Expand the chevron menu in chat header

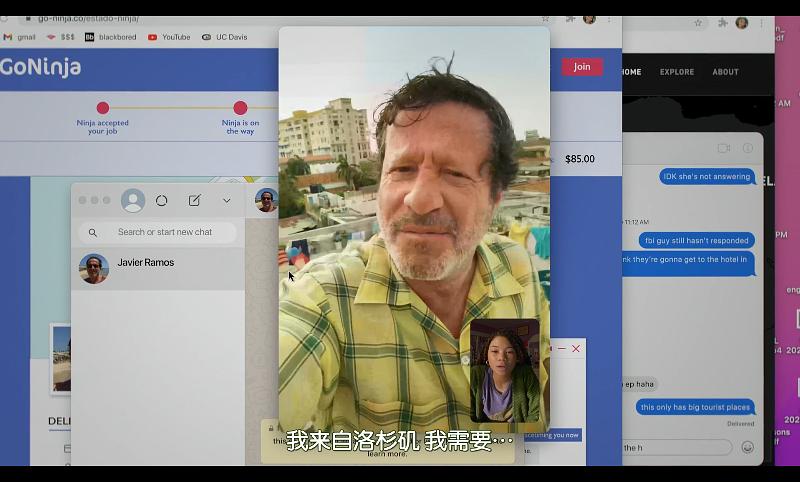226,201
